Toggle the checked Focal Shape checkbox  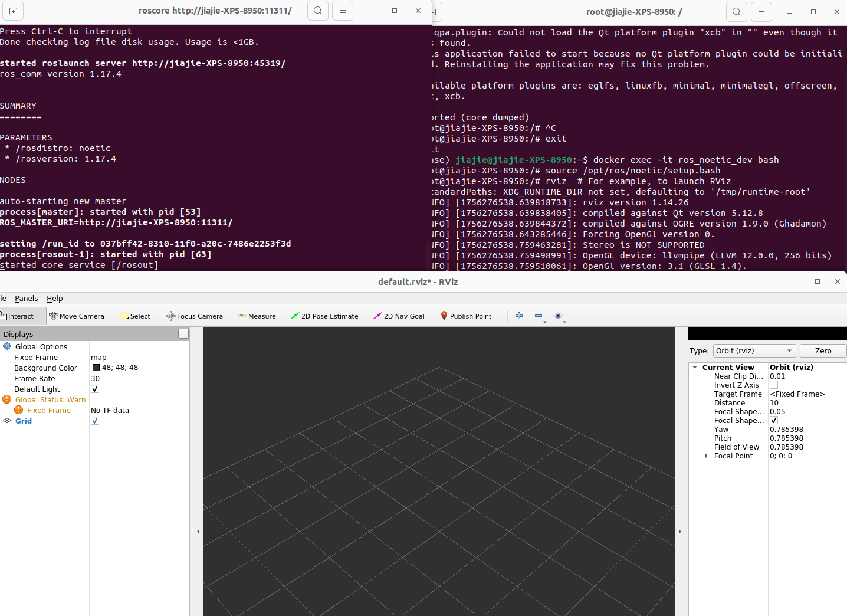coord(774,420)
